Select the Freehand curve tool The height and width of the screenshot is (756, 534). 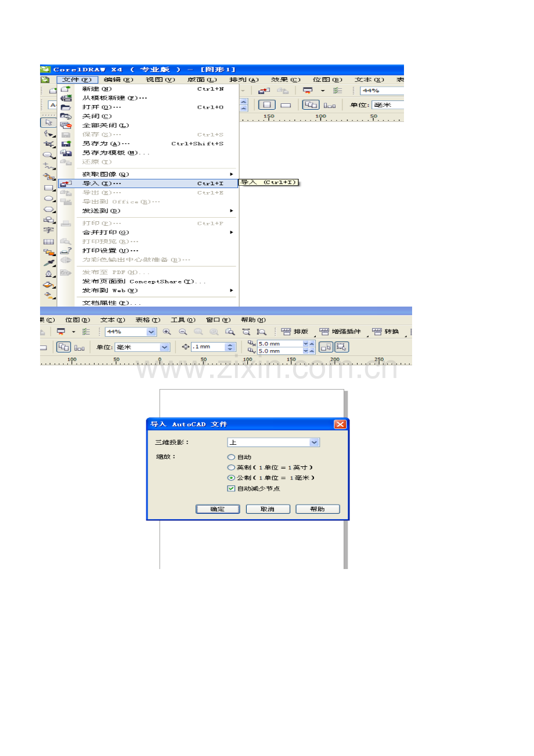(49, 166)
